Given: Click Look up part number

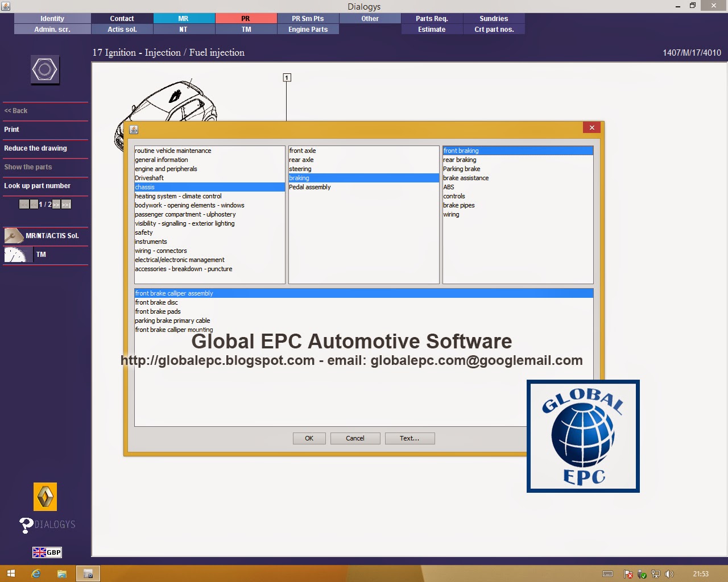Looking at the screenshot, I should click(37, 186).
